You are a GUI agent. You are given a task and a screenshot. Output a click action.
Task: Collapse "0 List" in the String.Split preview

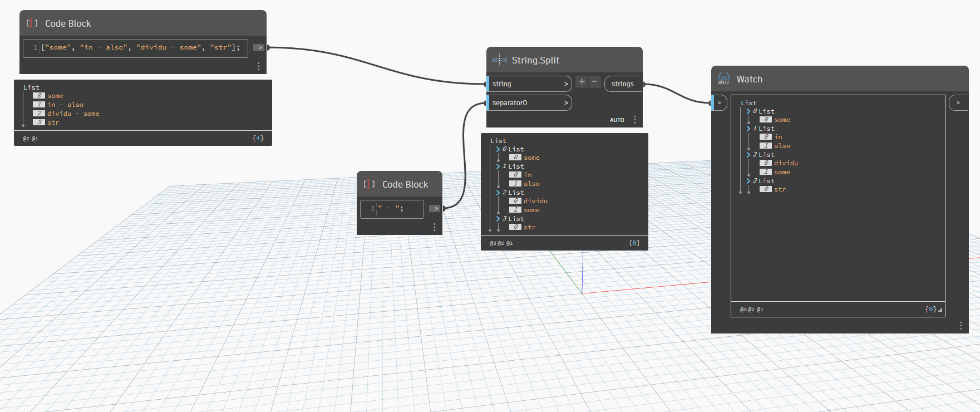click(498, 149)
